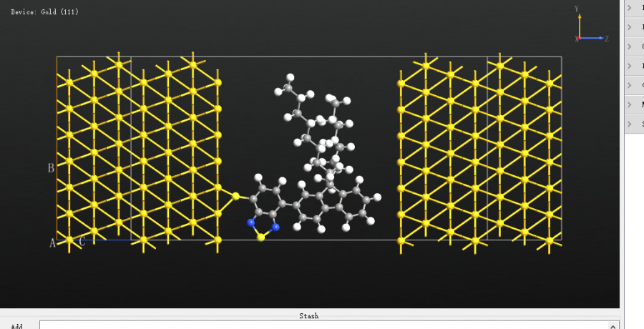Click the XYZ orientation axes widget
The height and width of the screenshot is (329, 644).
tap(592, 24)
